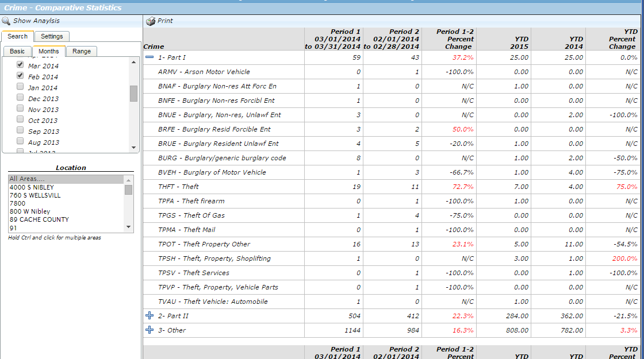Select the Range tab
Image resolution: width=644 pixels, height=359 pixels.
click(x=81, y=51)
